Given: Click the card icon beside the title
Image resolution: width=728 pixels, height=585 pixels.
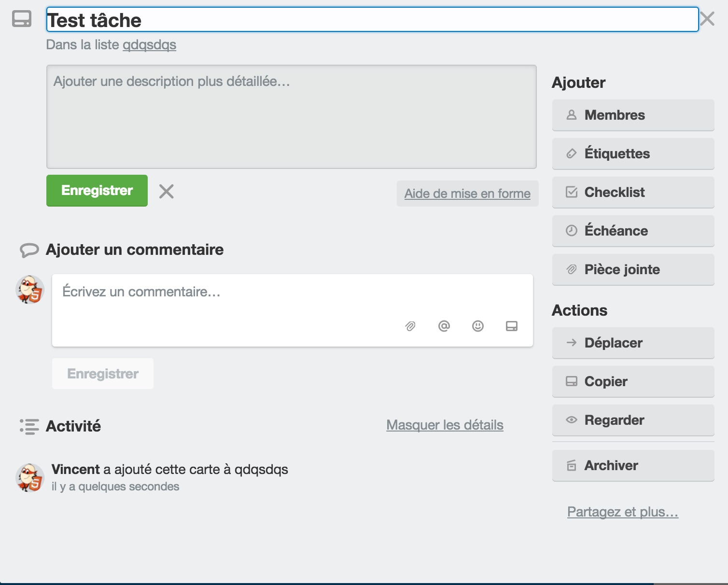Looking at the screenshot, I should click(22, 19).
